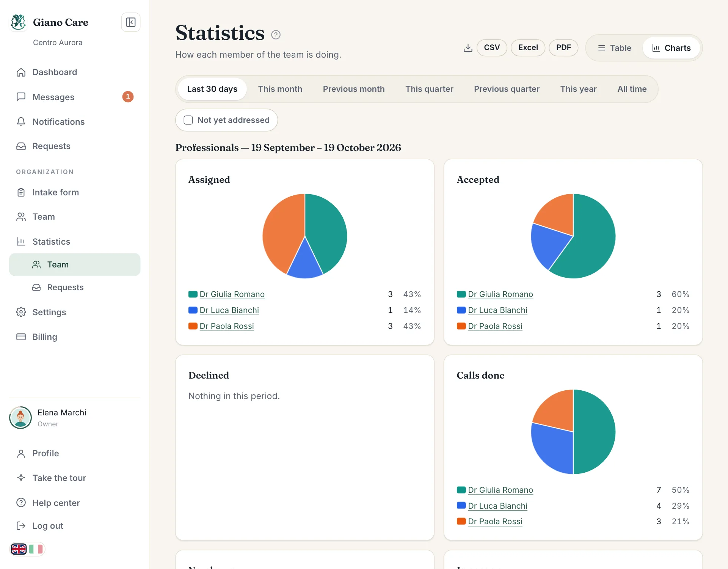
Task: Click the help question icon beside Statistics
Action: (x=276, y=35)
